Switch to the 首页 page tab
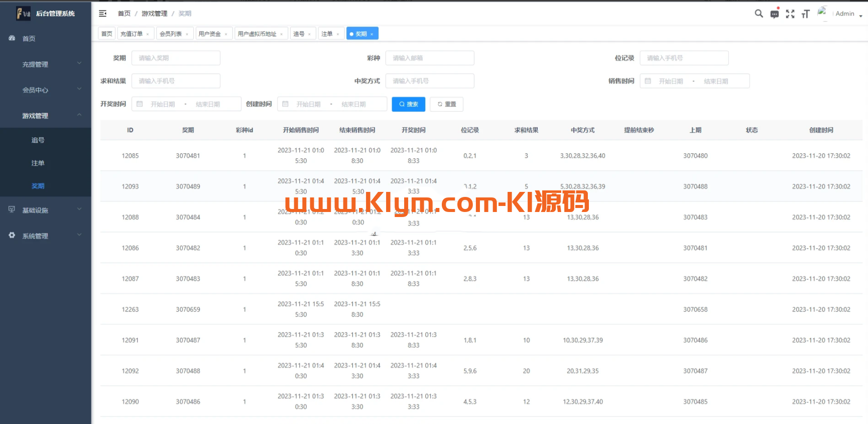The width and height of the screenshot is (868, 424). tap(107, 34)
